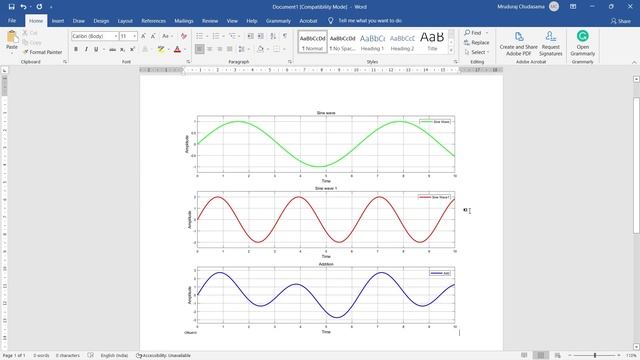Switch to Read Mode view
The image size is (640, 360).
pos(524,356)
